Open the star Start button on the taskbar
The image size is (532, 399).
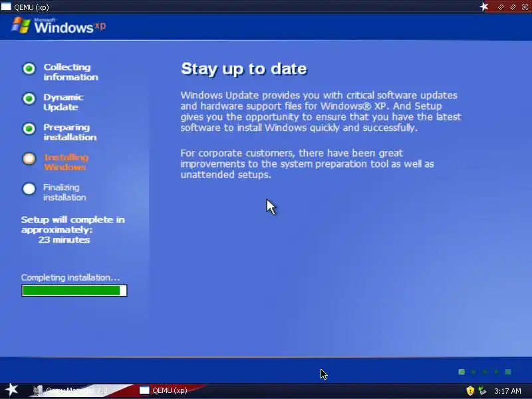11,390
